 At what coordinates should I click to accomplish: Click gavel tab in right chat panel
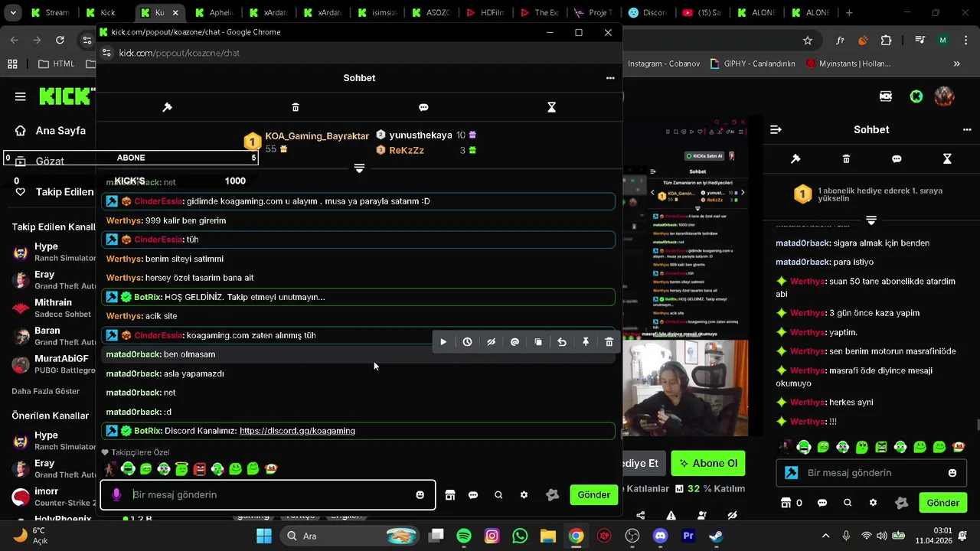pyautogui.click(x=795, y=159)
